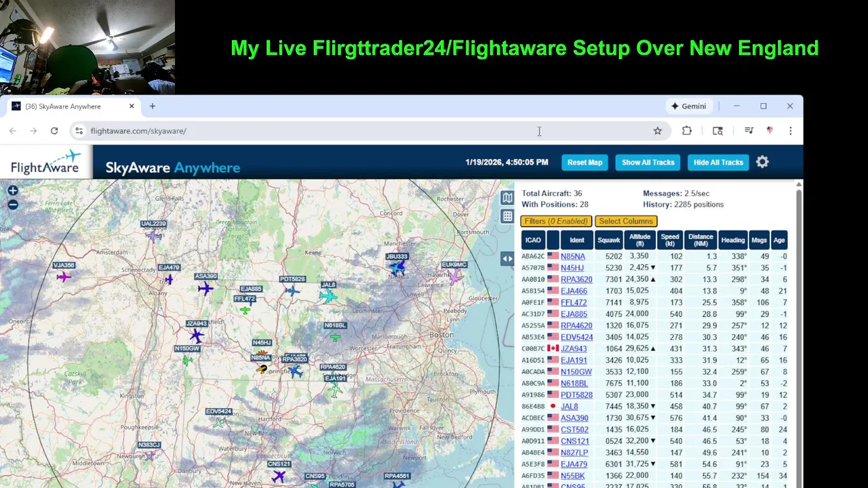This screenshot has height=488, width=868.
Task: Select the ASA390 aircraft icon on the map
Action: pyautogui.click(x=205, y=289)
